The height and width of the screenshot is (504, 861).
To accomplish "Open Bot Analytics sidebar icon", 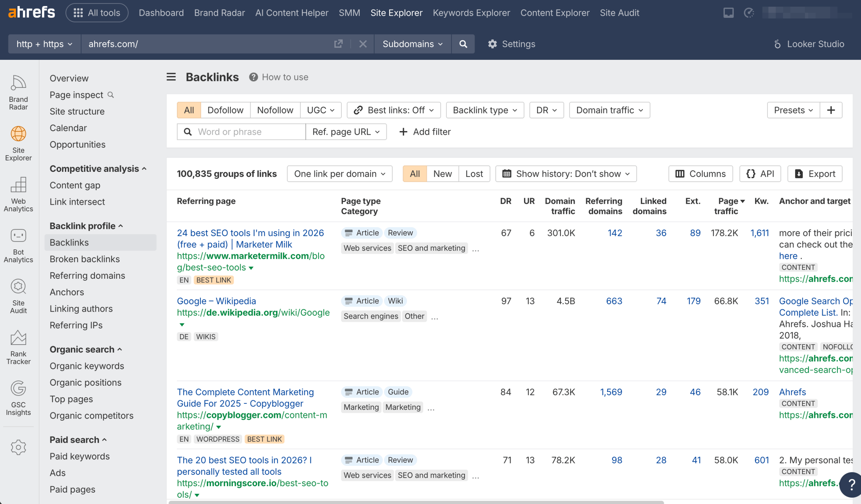I will click(18, 245).
